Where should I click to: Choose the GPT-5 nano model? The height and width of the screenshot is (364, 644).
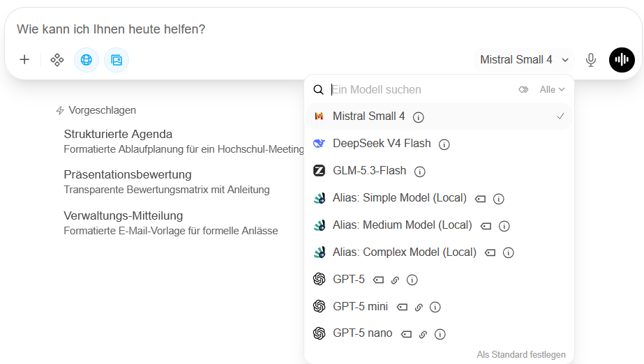pyautogui.click(x=439, y=333)
